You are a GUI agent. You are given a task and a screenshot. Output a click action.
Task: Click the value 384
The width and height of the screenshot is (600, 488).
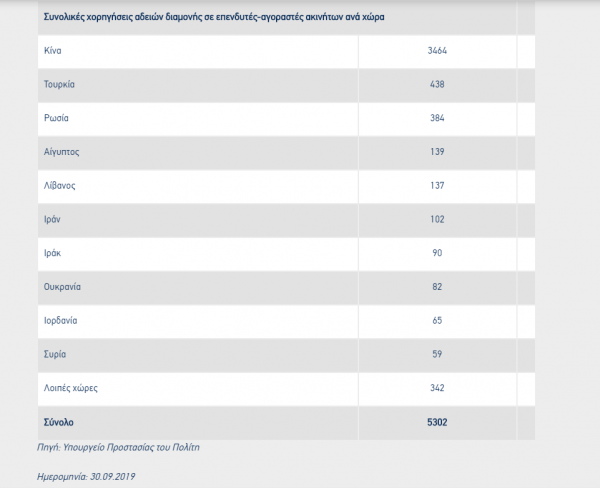[x=436, y=118]
